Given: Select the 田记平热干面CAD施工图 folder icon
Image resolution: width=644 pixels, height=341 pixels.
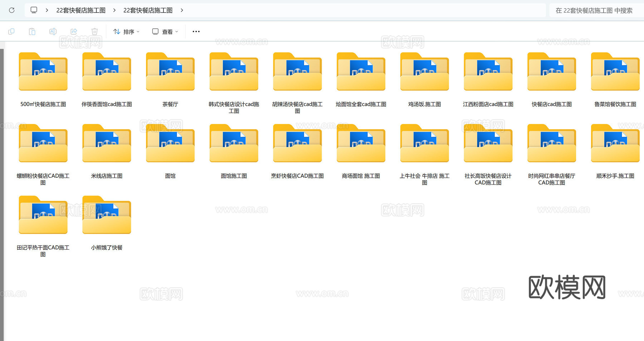Looking at the screenshot, I should tap(43, 215).
